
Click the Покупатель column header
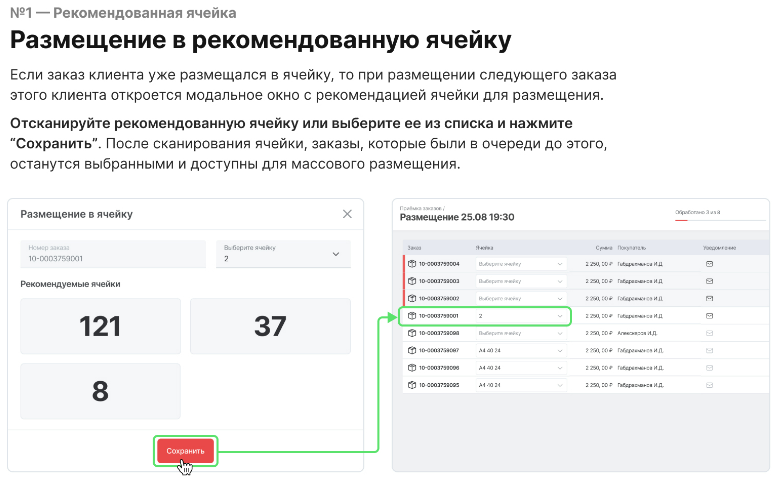click(x=631, y=248)
